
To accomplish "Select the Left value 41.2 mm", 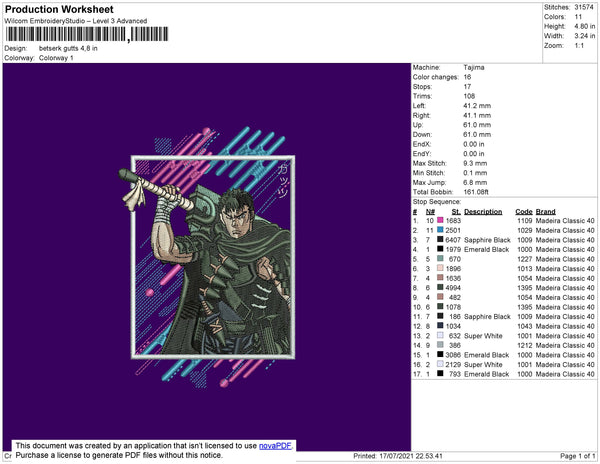I will click(477, 106).
